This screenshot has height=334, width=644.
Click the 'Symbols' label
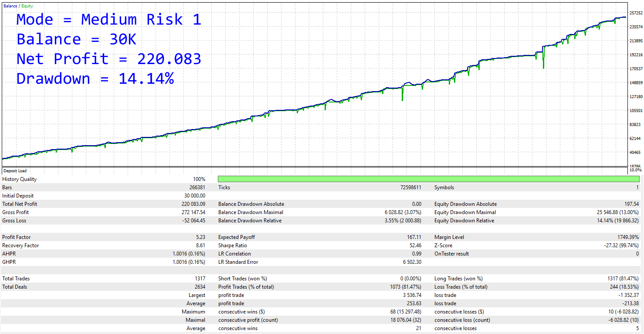click(444, 187)
